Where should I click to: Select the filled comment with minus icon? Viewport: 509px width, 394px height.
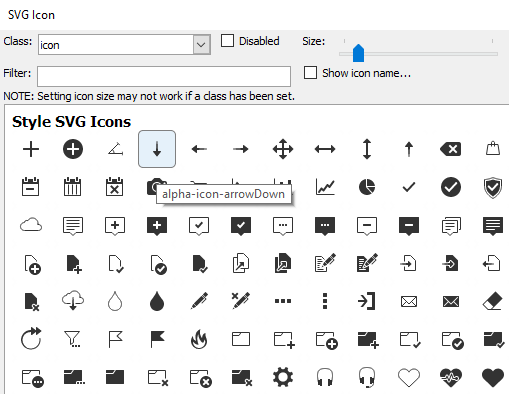[409, 226]
